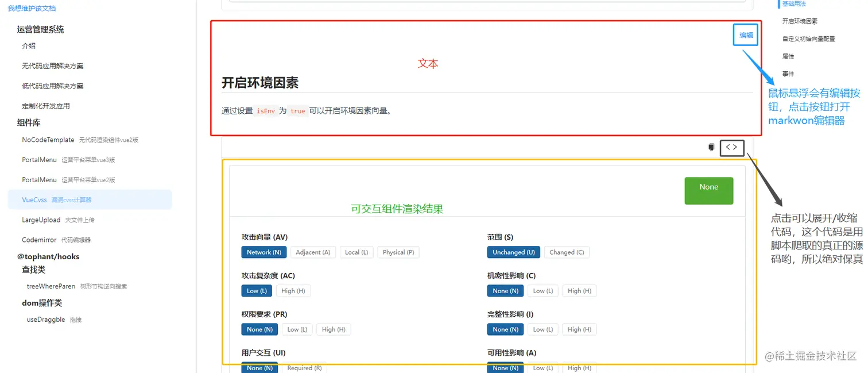Toggle source code with the <> icon
The image size is (868, 373).
731,147
